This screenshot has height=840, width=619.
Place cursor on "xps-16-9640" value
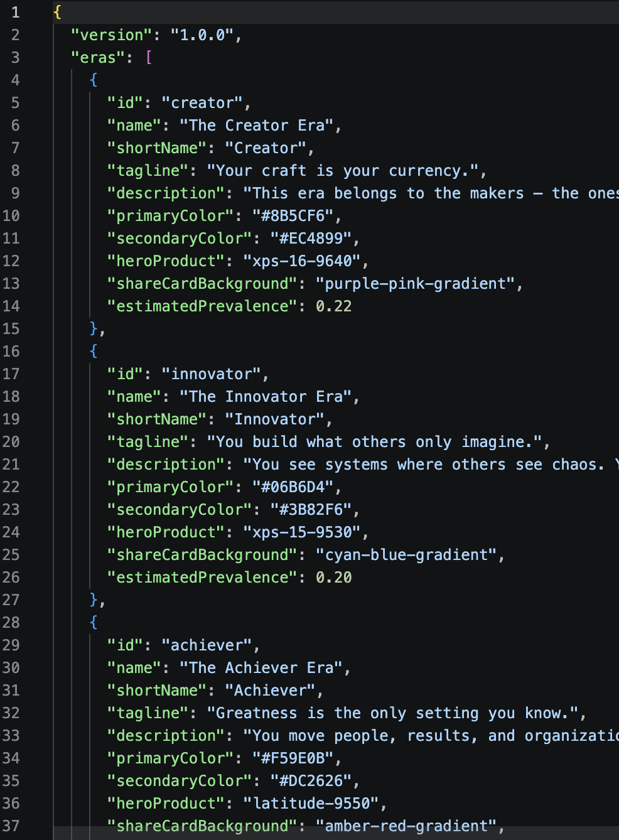click(x=301, y=261)
